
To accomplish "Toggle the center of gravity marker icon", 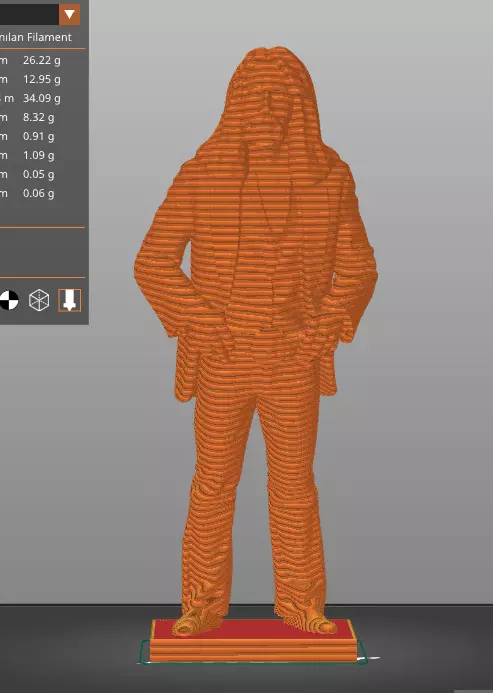I will (9, 301).
